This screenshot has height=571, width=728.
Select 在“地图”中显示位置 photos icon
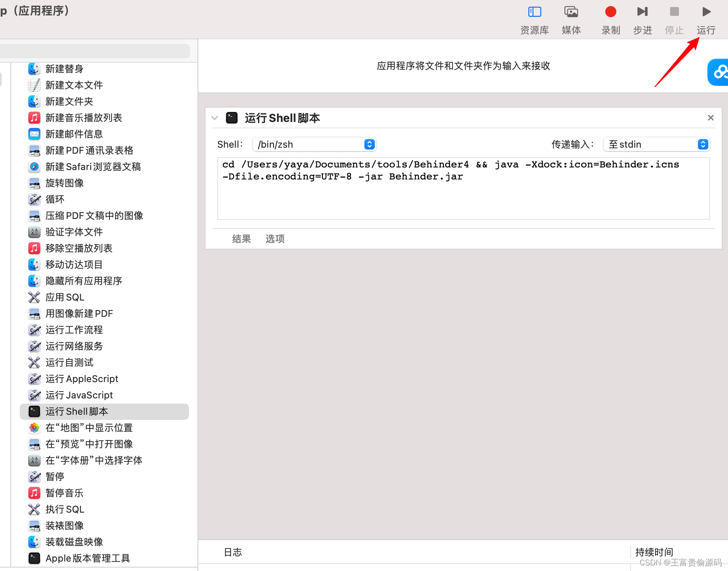click(34, 428)
